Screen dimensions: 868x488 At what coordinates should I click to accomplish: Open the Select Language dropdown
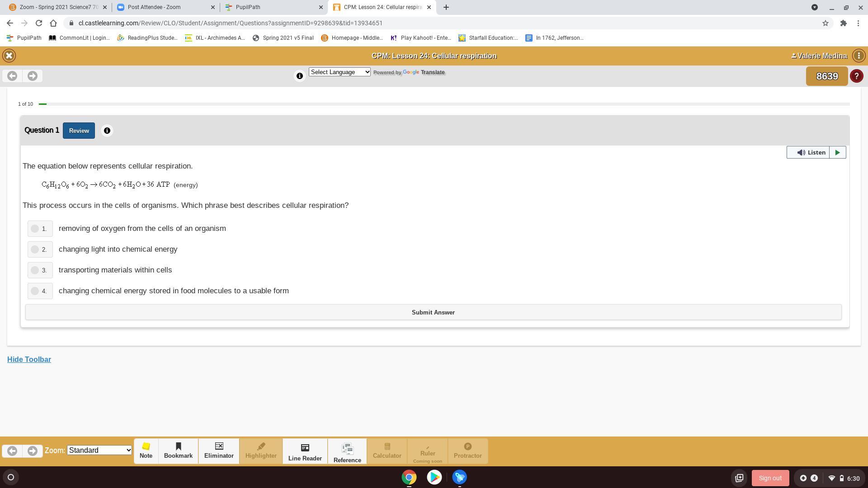click(340, 72)
